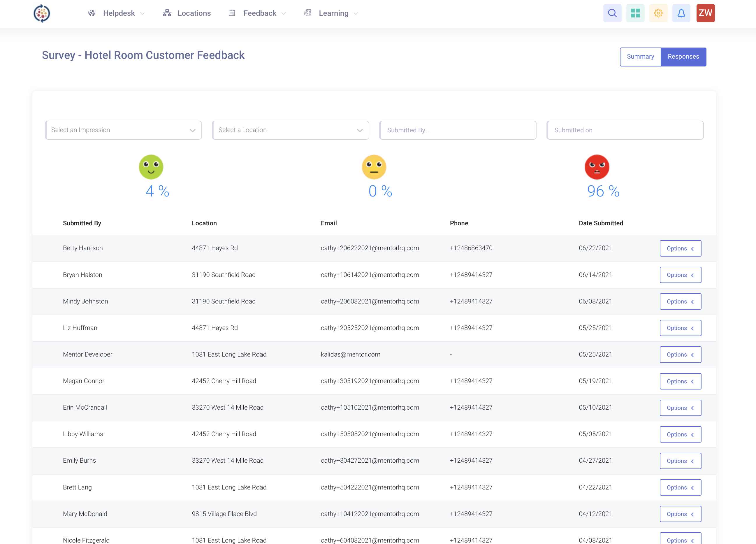Screen dimensions: 756x544
Task: Open the ZW user avatar menu
Action: [x=706, y=13]
